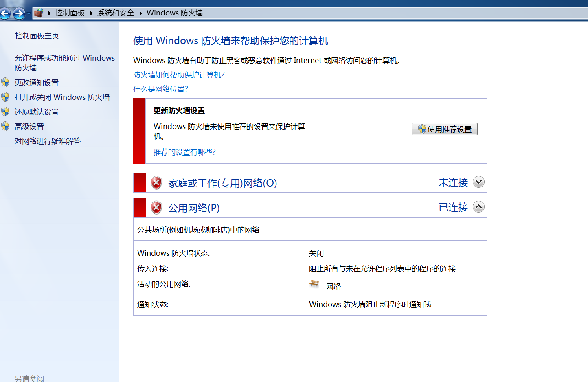This screenshot has height=382, width=588.
Task: Select 系统和安全 in the breadcrumb
Action: click(115, 13)
